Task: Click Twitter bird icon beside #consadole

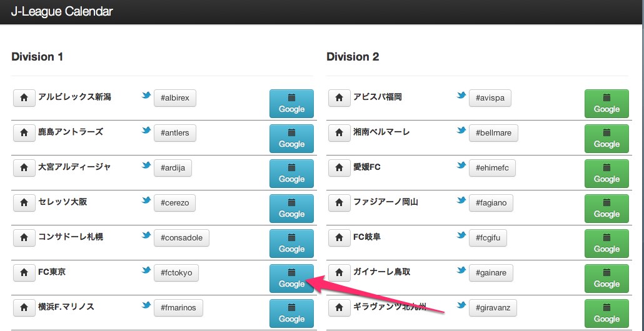Action: tap(146, 235)
